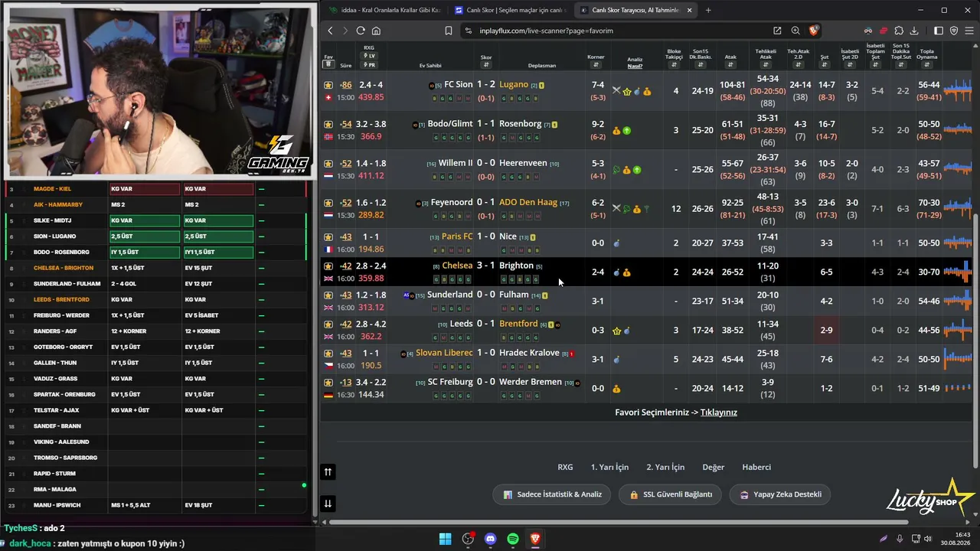Open the Değer footer link

[x=713, y=468]
